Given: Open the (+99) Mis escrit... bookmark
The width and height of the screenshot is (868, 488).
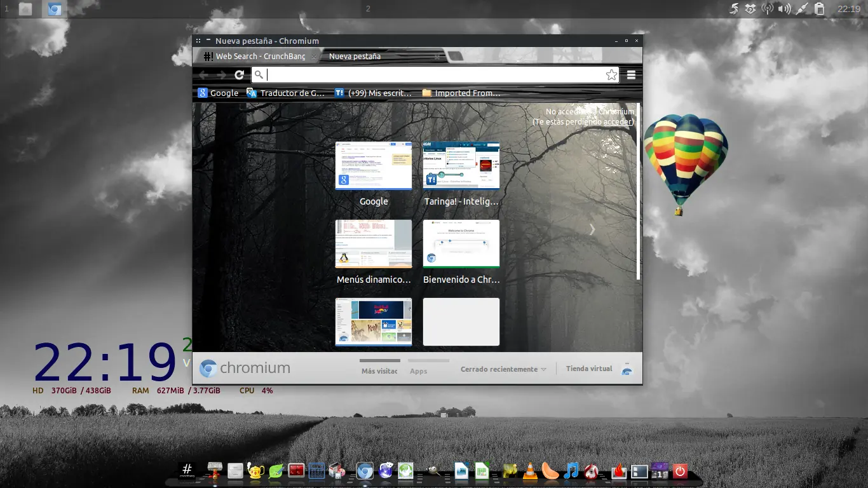Looking at the screenshot, I should coord(373,93).
